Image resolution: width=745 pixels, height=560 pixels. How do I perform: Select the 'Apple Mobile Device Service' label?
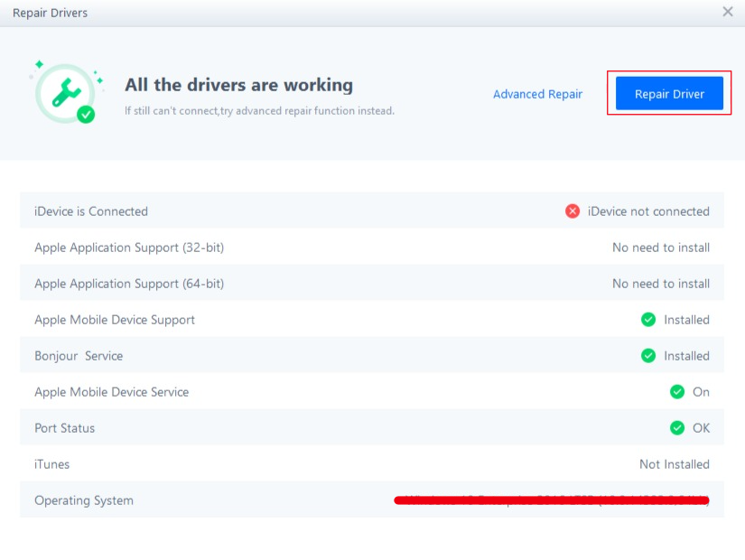coord(112,392)
